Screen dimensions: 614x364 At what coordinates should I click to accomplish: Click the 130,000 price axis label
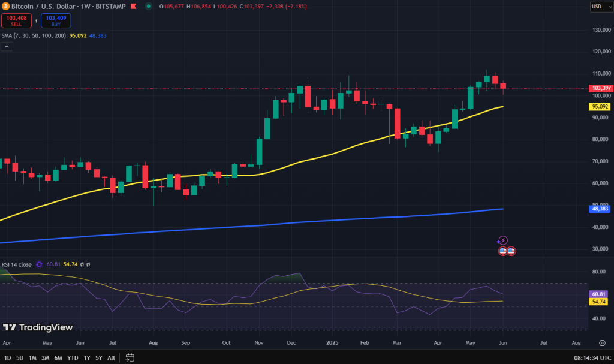pos(602,30)
